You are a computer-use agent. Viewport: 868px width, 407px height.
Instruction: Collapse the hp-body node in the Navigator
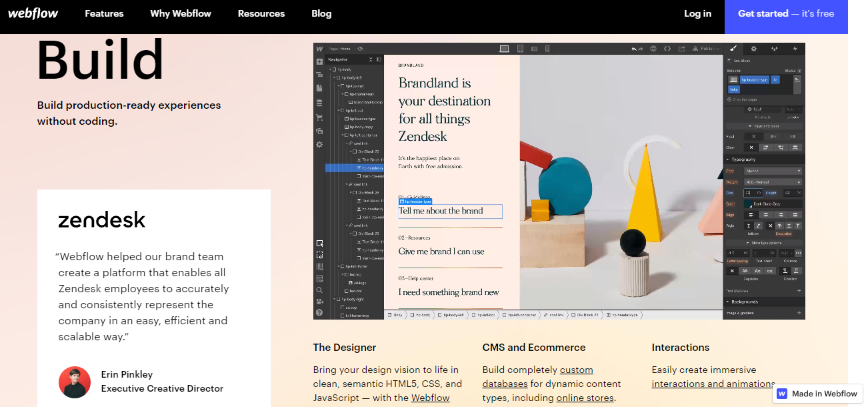click(x=331, y=69)
